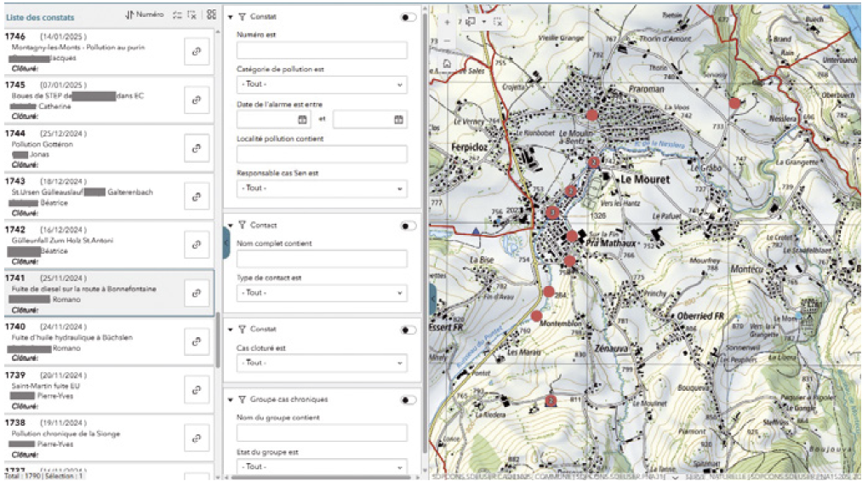Screen dimensions: 868x487
Task: Open link icon for constat 1746
Action: 196,52
